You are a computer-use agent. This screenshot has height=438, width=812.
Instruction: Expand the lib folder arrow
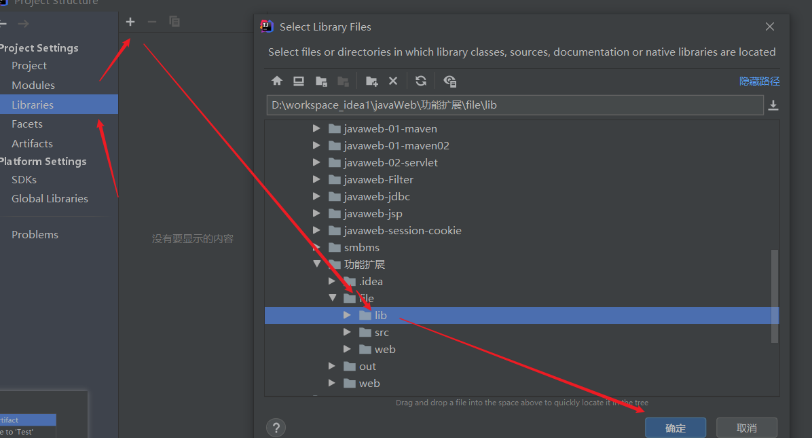coord(346,315)
